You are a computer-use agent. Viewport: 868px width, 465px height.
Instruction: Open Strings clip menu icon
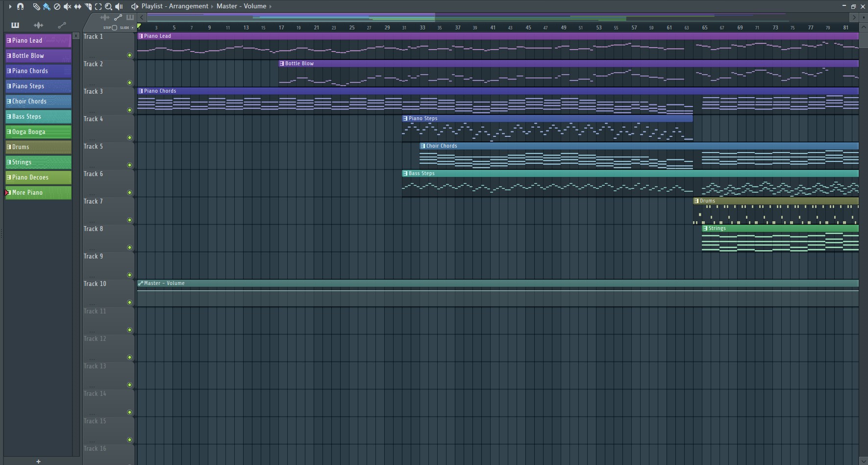(705, 228)
